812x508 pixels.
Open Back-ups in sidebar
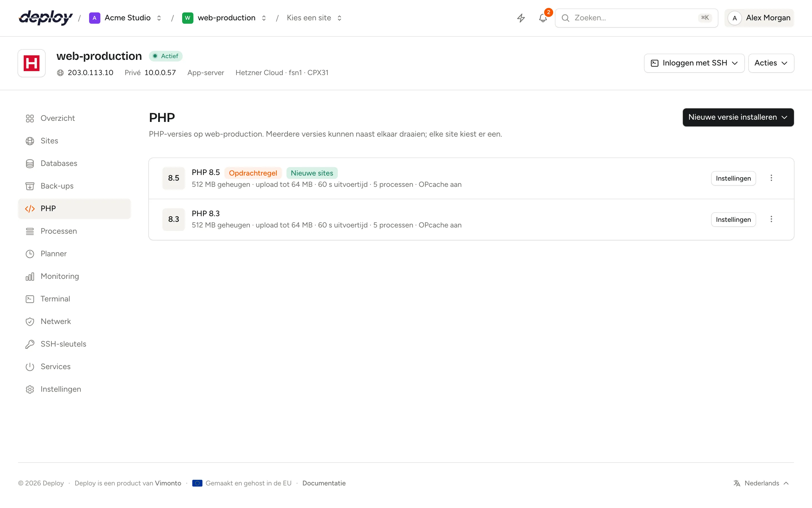(74, 186)
